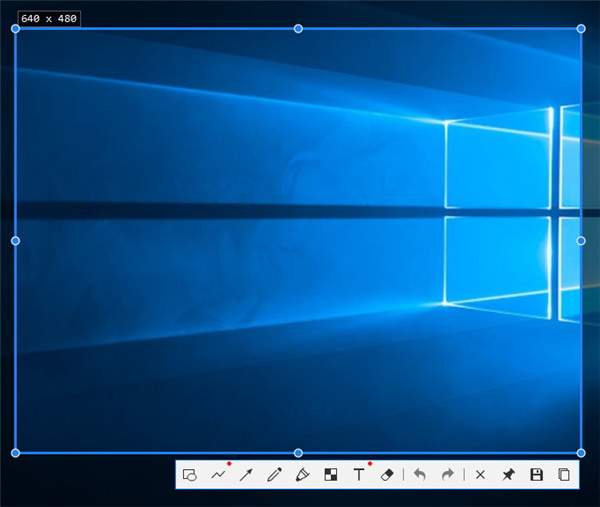Viewport: 600px width, 507px height.
Task: Select the polyline drawing tool
Action: click(x=218, y=475)
